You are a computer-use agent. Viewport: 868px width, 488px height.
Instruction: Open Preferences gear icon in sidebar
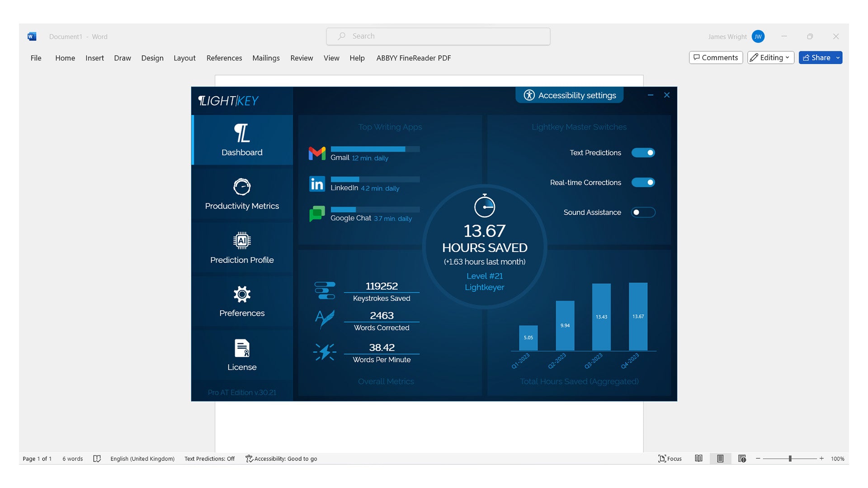(x=242, y=294)
